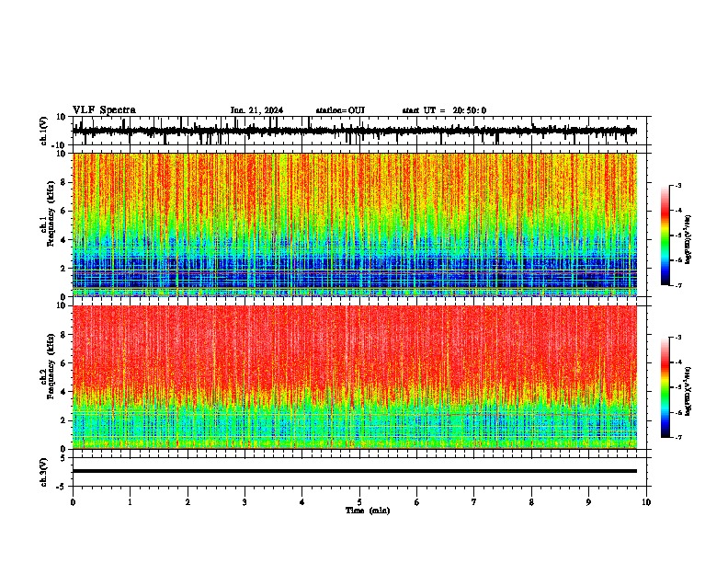Click the ch.2 color scale bar
Screen dimensions: 728x563
(x=665, y=387)
